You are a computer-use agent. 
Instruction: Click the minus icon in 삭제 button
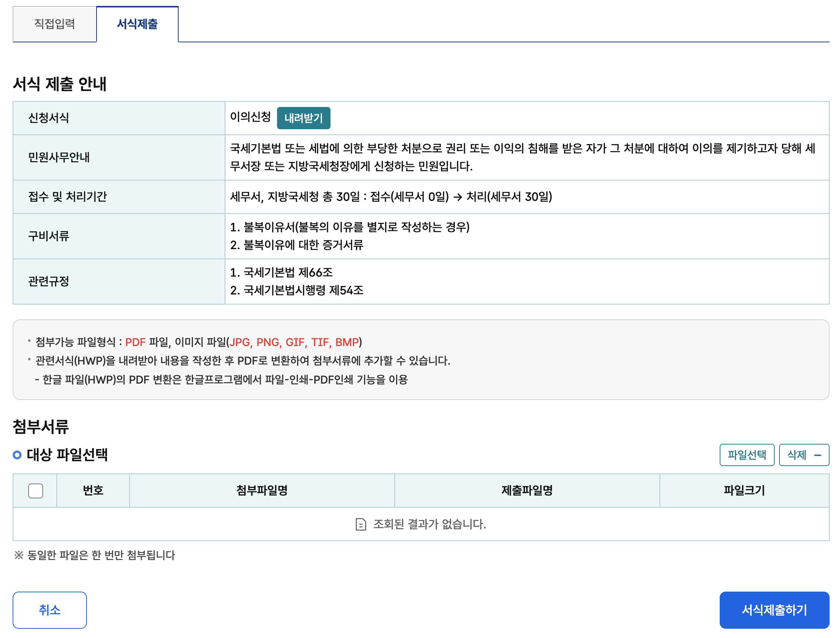click(818, 455)
